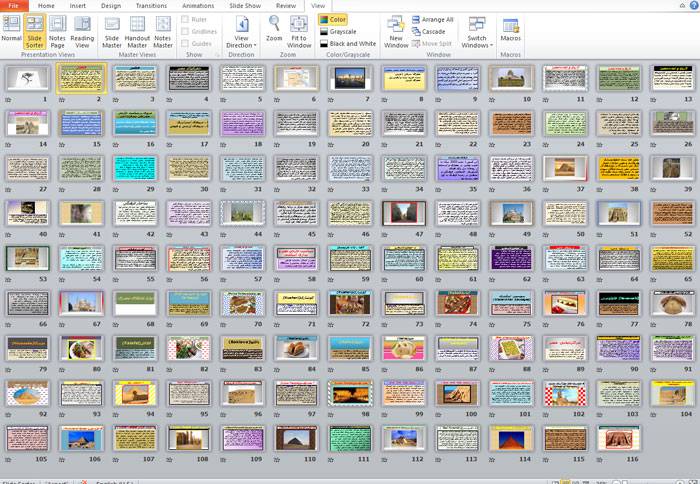This screenshot has height=484, width=700.
Task: Click Move Split
Action: (431, 44)
